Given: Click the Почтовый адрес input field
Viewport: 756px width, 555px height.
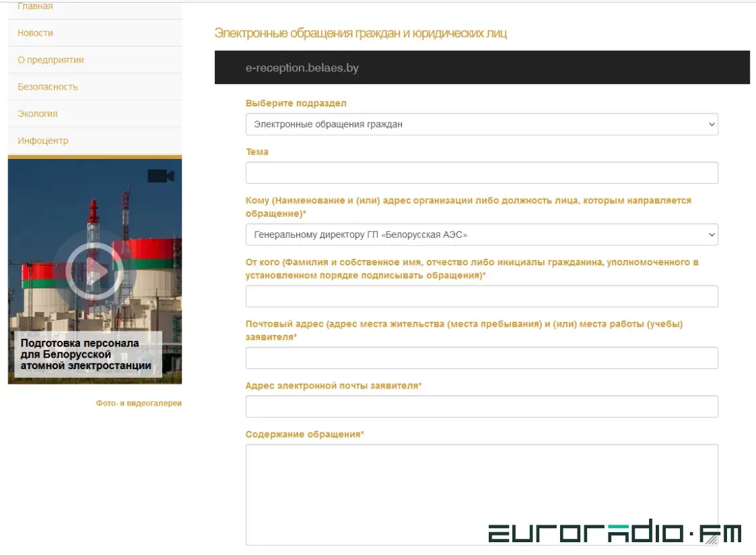Looking at the screenshot, I should point(481,358).
